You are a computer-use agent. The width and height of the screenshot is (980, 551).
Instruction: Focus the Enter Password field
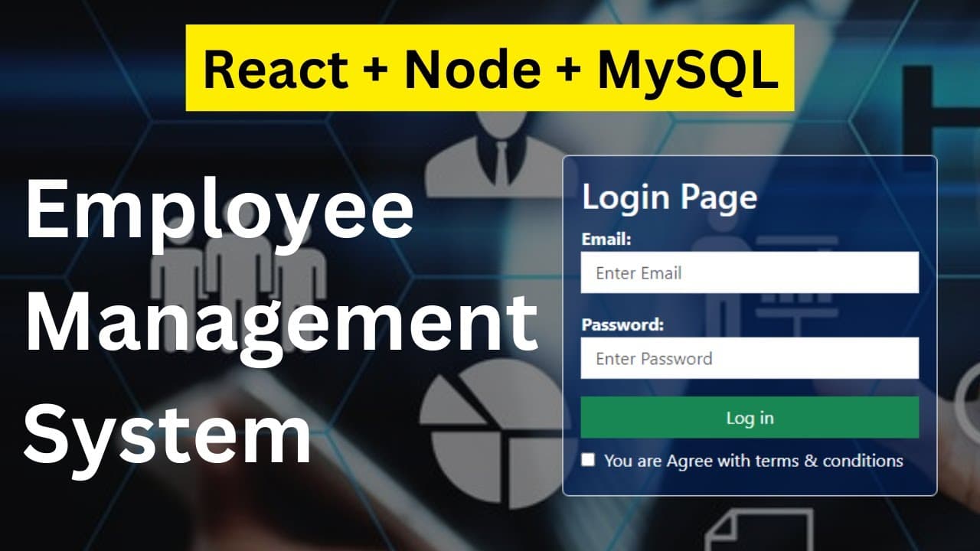tap(750, 358)
